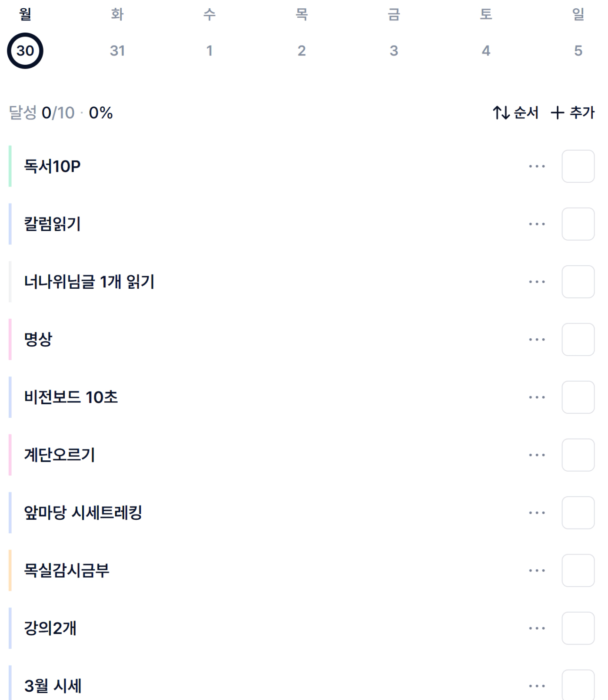Open three-dot menu for 앞마당 시세트레킹

[537, 513]
